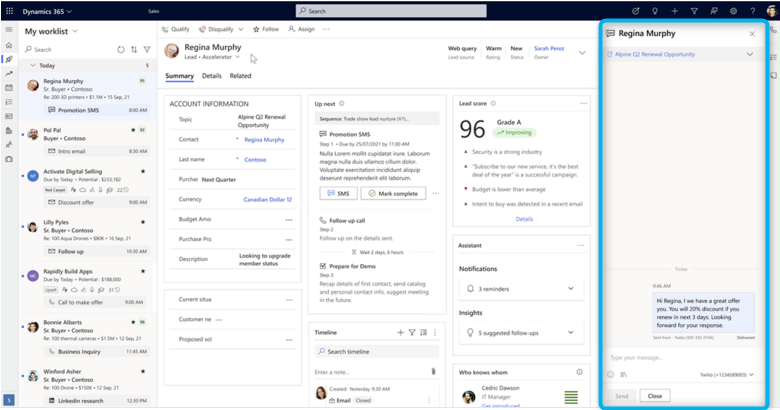Open more commands ellipsis in command bar
This screenshot has width=780, height=410.
[326, 29]
